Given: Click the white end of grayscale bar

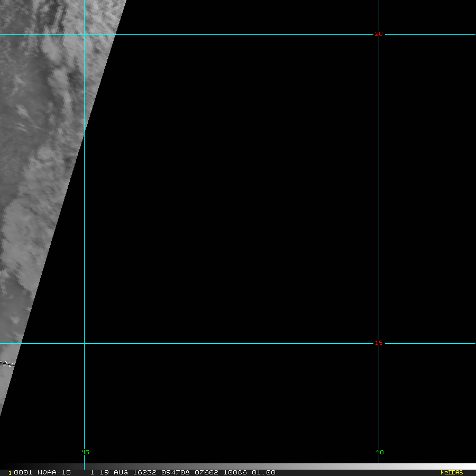Looking at the screenshot, I should 465,466.
